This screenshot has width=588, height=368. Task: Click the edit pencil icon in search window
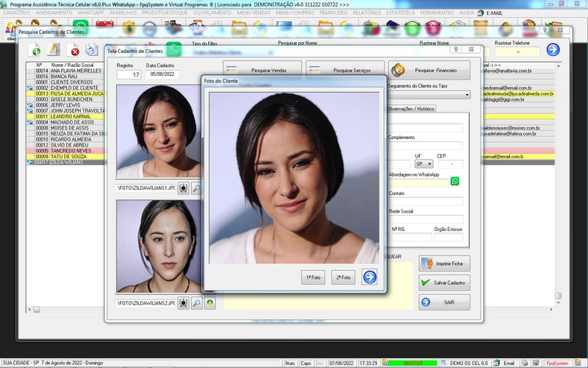coord(54,50)
